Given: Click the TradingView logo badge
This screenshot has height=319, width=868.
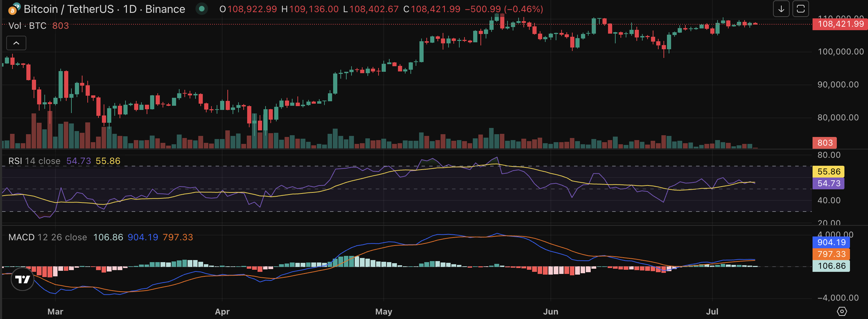Looking at the screenshot, I should (x=23, y=279).
